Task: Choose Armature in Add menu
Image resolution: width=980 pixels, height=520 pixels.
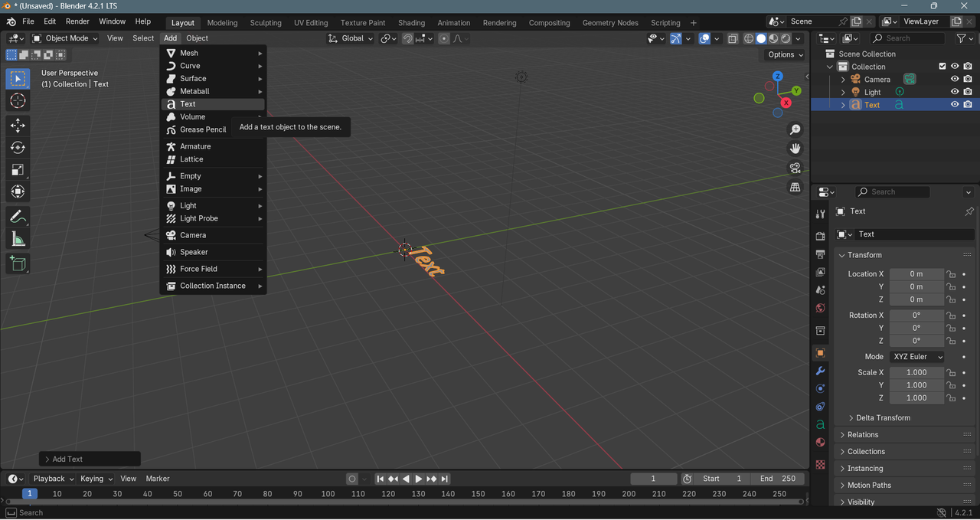Action: [214, 146]
